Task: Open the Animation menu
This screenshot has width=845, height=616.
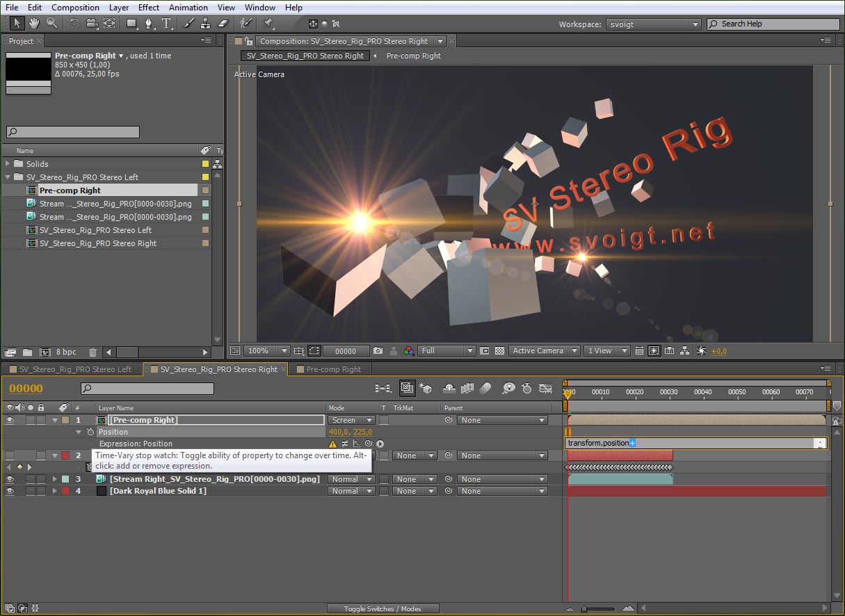Action: [x=188, y=8]
